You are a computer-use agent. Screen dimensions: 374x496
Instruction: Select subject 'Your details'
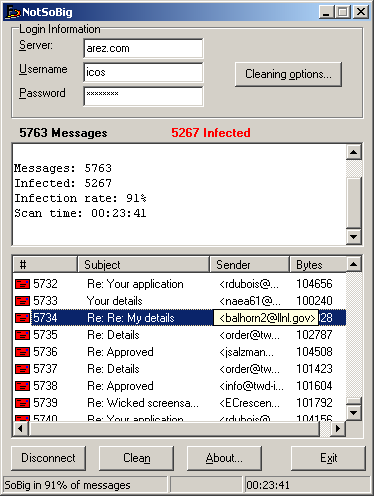tap(115, 301)
